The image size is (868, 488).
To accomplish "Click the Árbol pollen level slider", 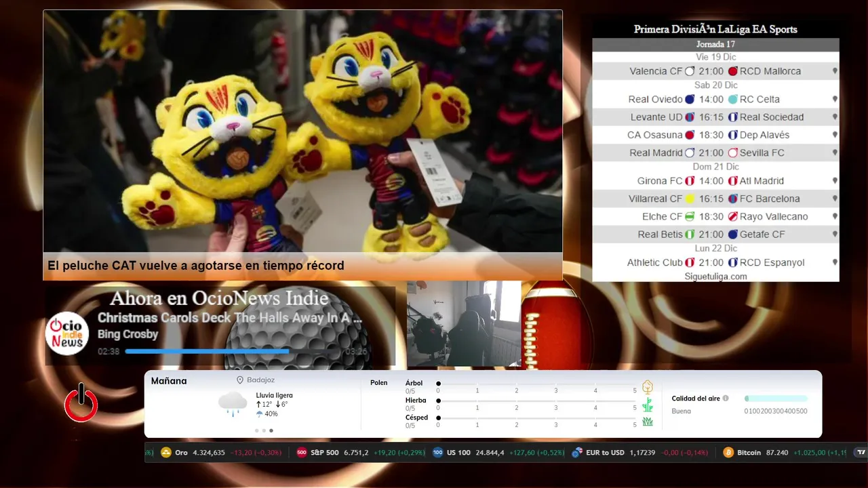I will pyautogui.click(x=536, y=384).
